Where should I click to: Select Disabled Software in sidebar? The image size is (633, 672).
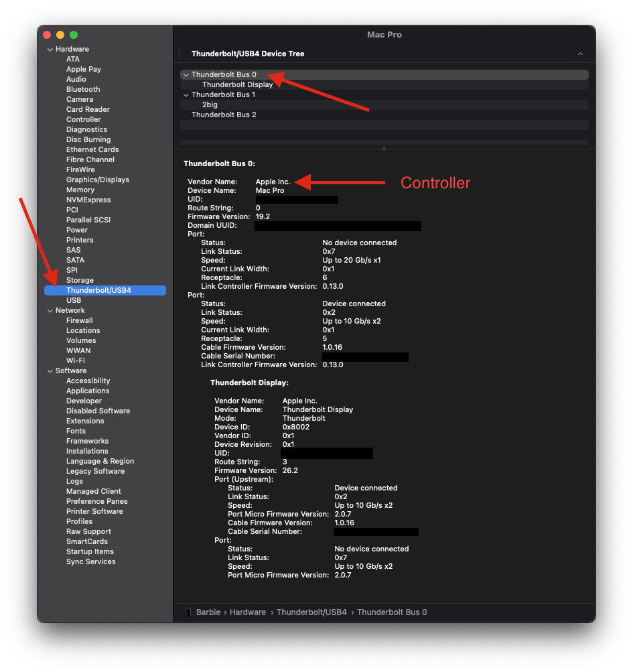[98, 411]
